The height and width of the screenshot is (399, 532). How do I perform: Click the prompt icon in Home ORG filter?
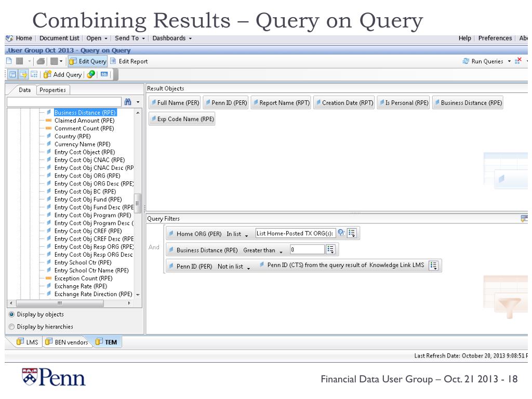pos(341,233)
